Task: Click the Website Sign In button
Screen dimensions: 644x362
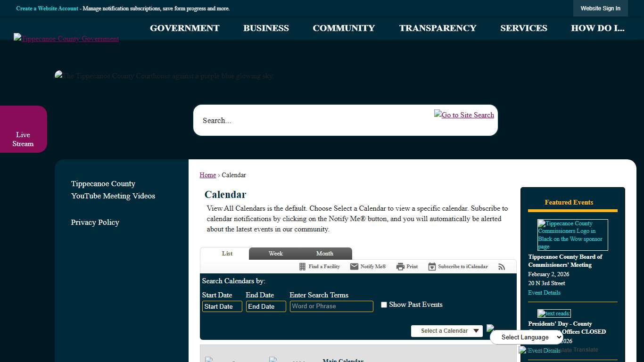Action: [x=600, y=8]
